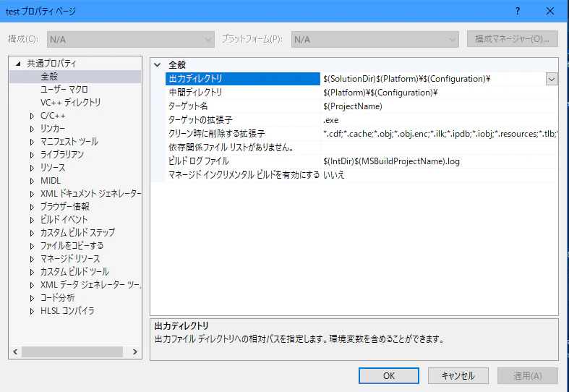Screen dimensions: 569x392
Task: Expand the HLSL コンパイラ node arrow
Action: (x=33, y=311)
